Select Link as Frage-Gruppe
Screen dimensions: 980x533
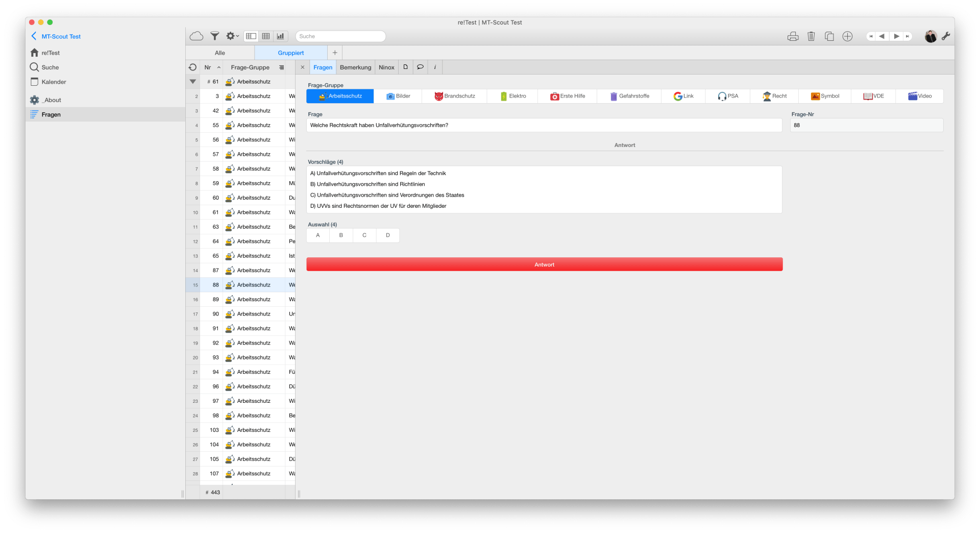(x=683, y=96)
